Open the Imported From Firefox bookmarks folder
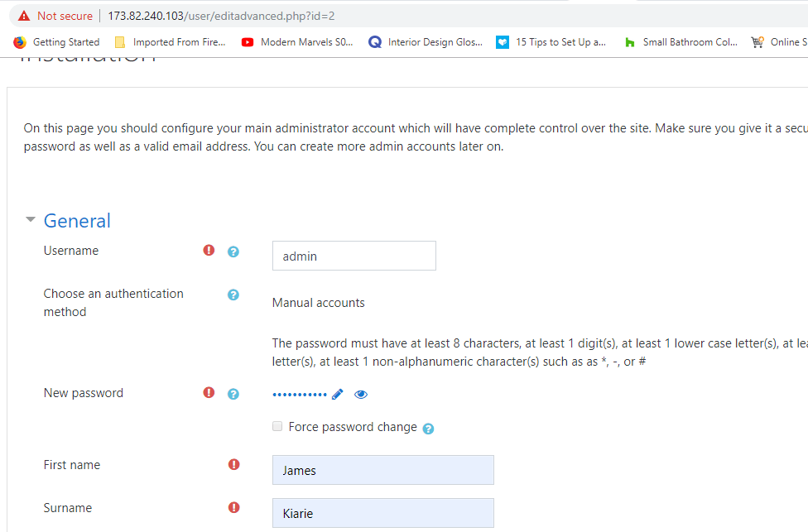Viewport: 808px width, 532px height. coord(171,42)
